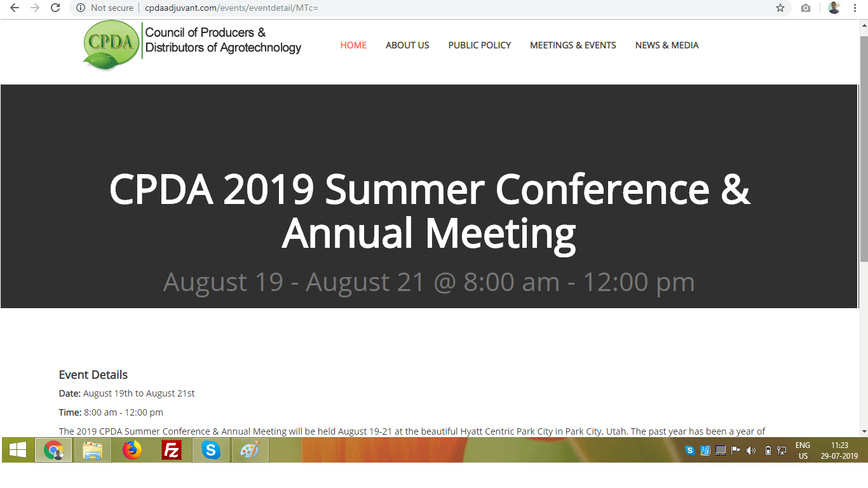Click the 'August 19 - August 21' subtitle

(429, 282)
